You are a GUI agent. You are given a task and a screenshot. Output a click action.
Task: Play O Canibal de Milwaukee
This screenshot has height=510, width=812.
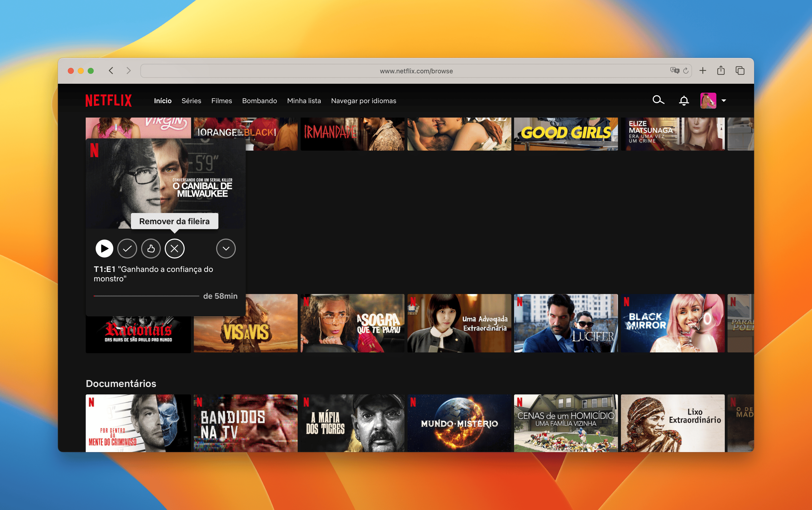(104, 249)
